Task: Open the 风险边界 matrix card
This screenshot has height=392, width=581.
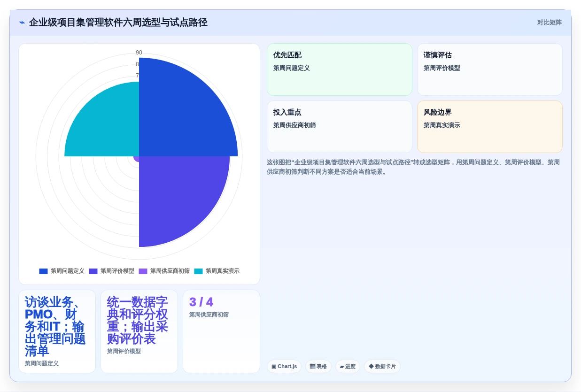Action: 490,127
